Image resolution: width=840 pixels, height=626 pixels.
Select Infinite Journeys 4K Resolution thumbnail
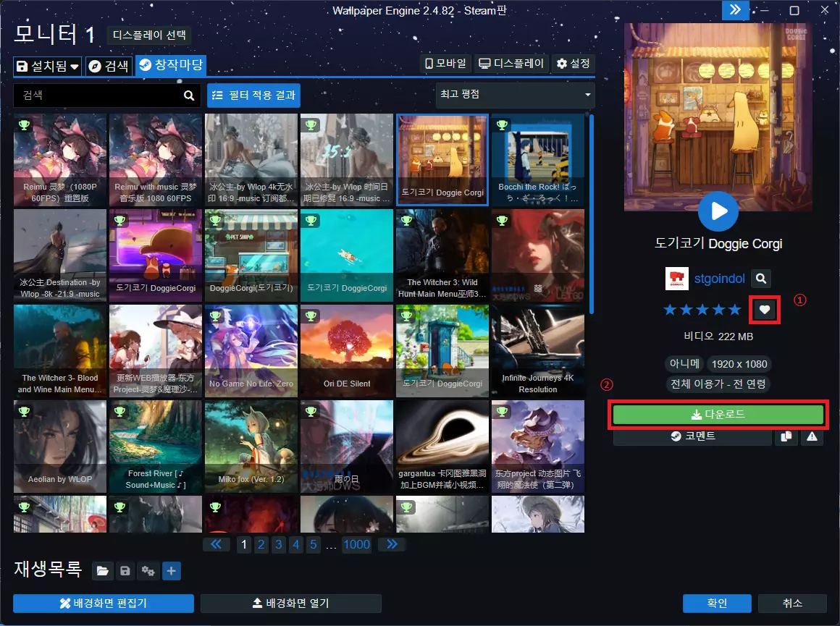pyautogui.click(x=538, y=351)
